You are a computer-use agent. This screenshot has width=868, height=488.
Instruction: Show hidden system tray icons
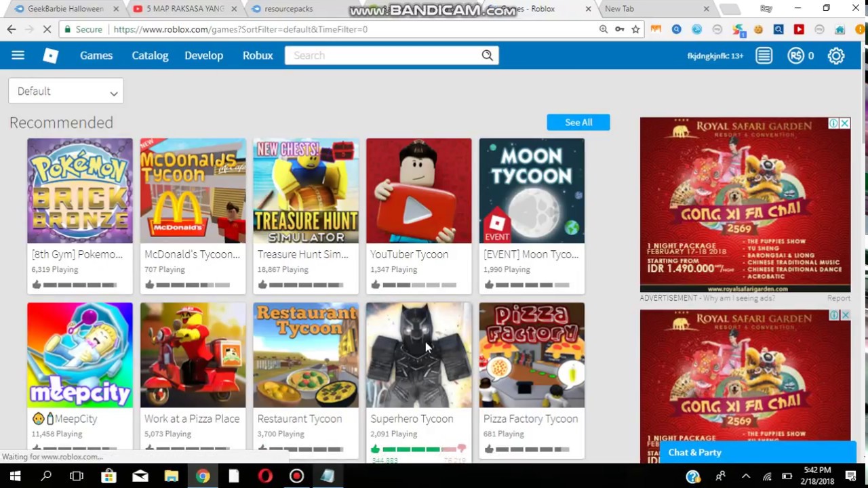point(746,476)
